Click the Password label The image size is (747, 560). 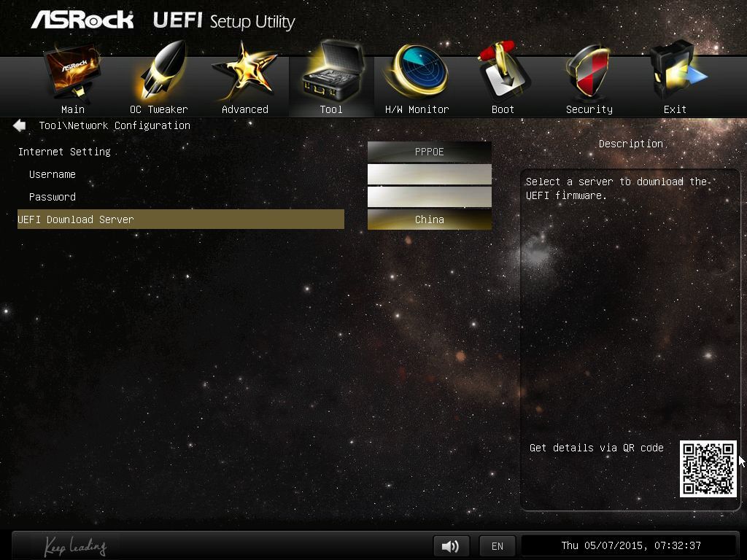pyautogui.click(x=53, y=197)
